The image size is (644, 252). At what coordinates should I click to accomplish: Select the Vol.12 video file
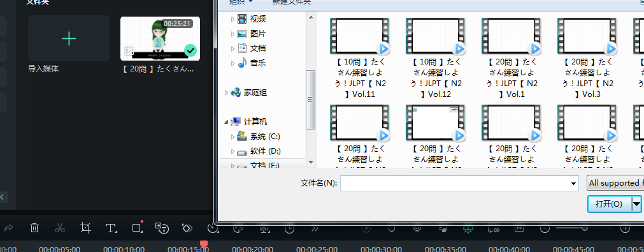click(435, 58)
